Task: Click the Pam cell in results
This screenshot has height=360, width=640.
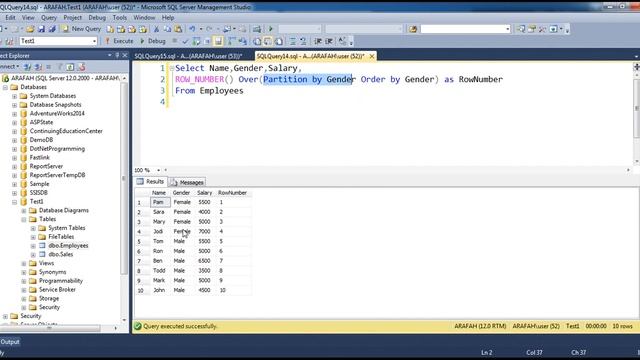Action: [x=160, y=202]
